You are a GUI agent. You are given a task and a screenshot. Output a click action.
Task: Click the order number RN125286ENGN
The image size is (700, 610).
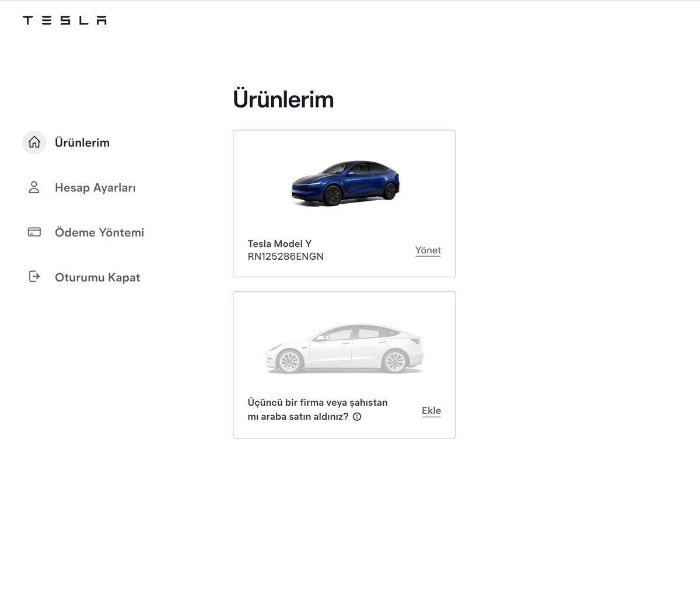(285, 256)
